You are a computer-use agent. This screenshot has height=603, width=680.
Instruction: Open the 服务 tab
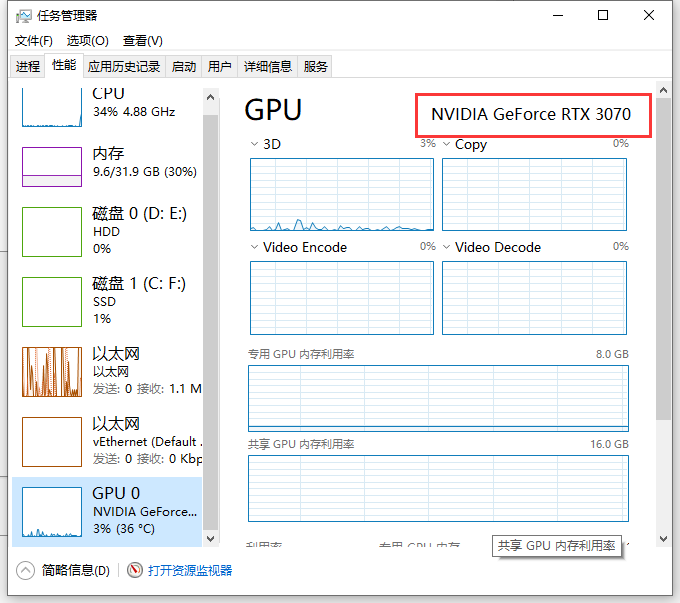click(x=315, y=67)
